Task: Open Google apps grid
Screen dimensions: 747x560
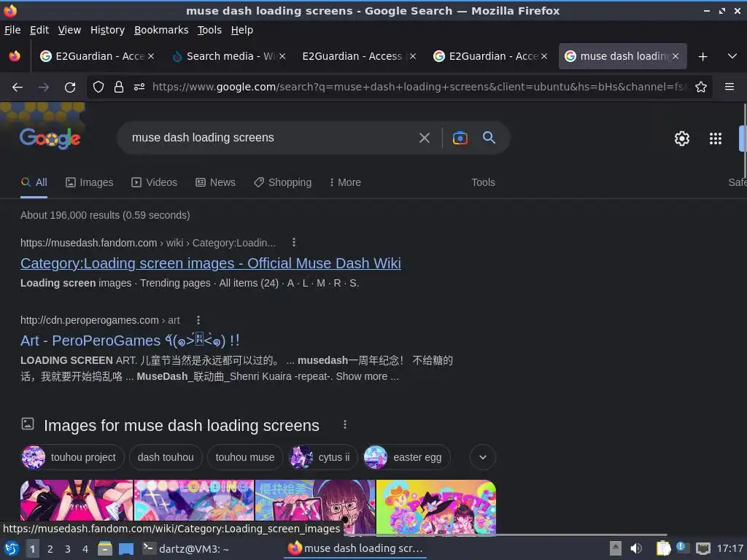Action: [716, 139]
